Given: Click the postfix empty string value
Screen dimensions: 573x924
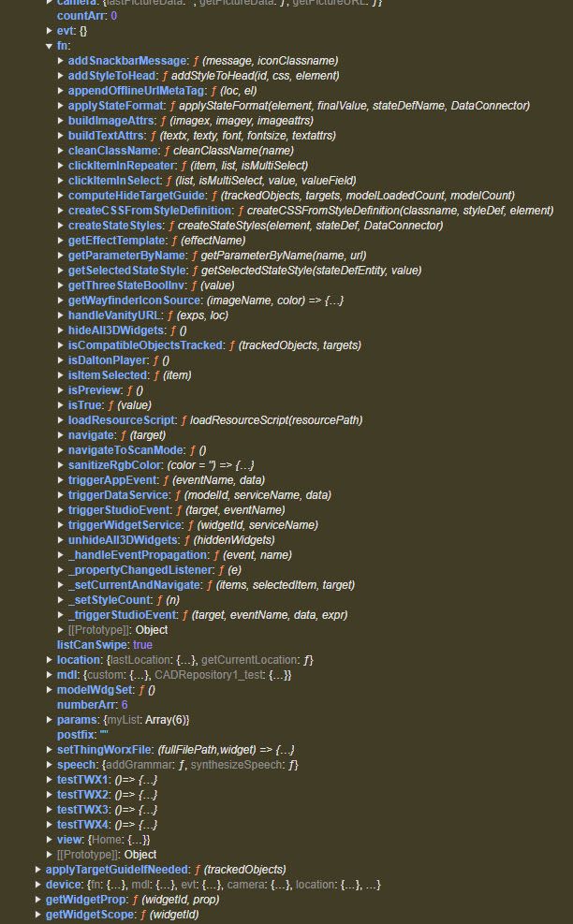Looking at the screenshot, I should [104, 735].
